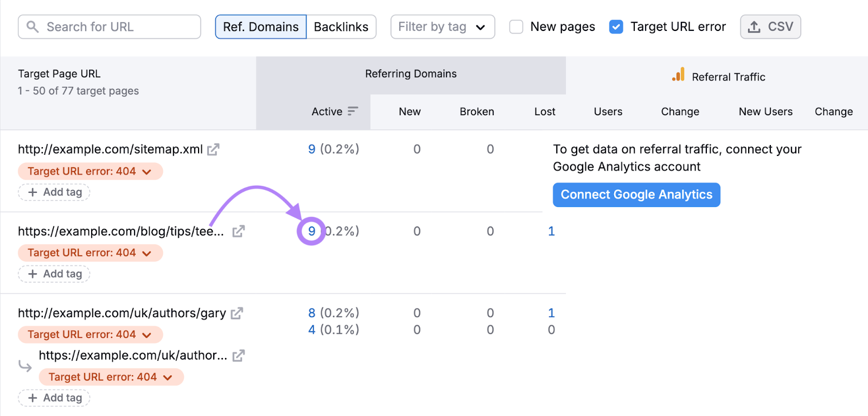Open external link for nested https uk/author URL
868x416 pixels.
(238, 356)
